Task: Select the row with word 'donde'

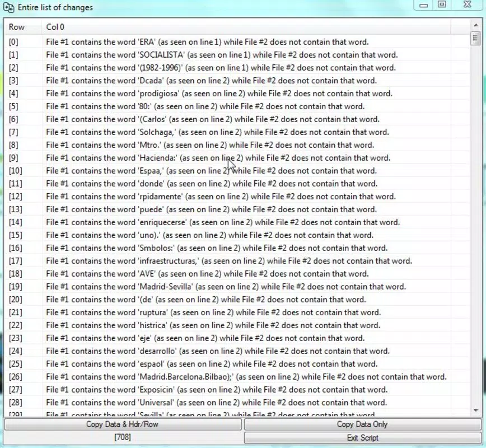Action: click(x=237, y=184)
